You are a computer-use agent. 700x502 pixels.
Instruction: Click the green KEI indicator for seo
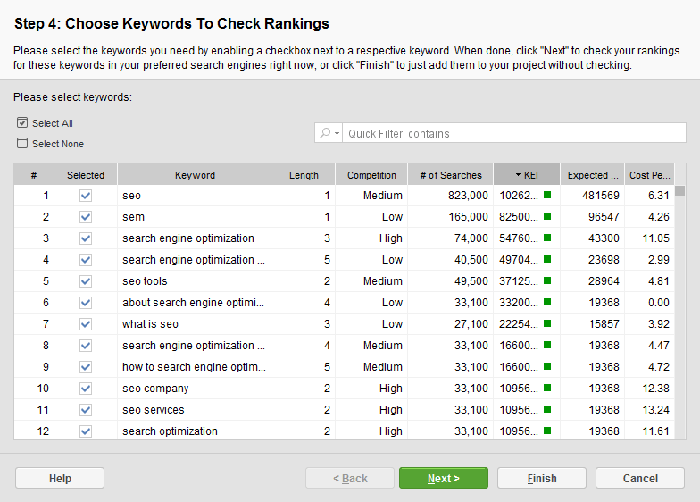(x=547, y=196)
